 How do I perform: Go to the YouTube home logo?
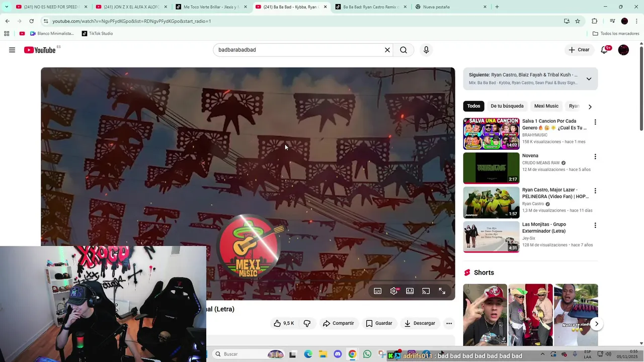[x=39, y=50]
